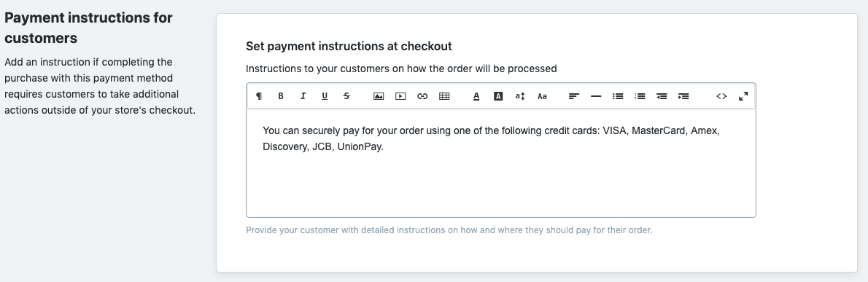This screenshot has width=868, height=282.
Task: Open the font family menu
Action: 542,96
